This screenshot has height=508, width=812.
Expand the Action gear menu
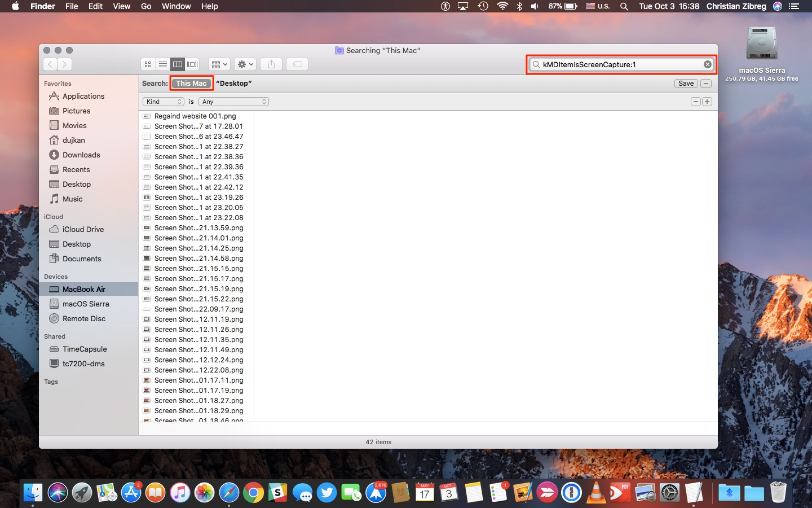coord(245,64)
